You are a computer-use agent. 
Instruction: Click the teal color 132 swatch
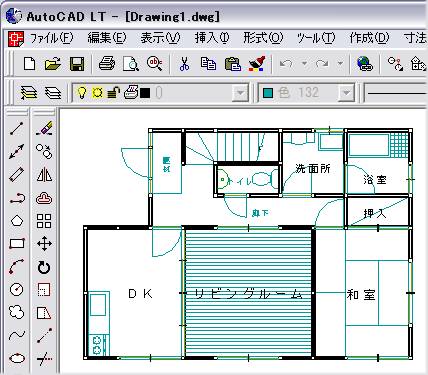click(268, 93)
